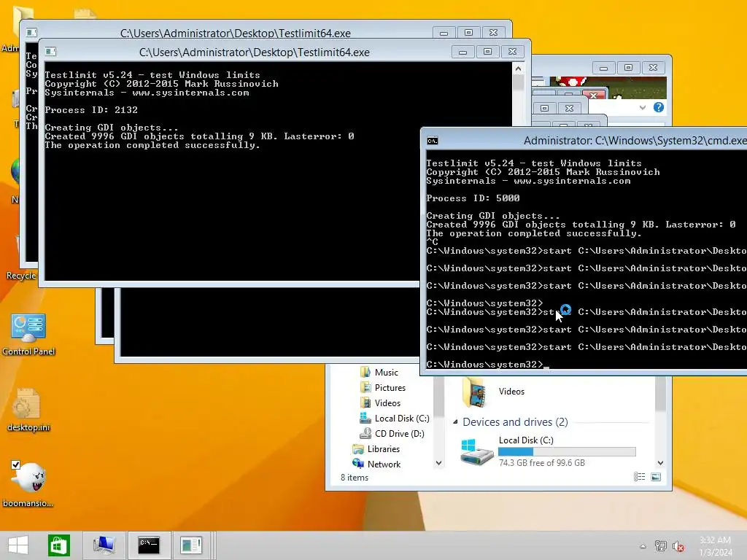Click the front Testlimit64.exe title bar
The image size is (747, 560).
point(255,52)
